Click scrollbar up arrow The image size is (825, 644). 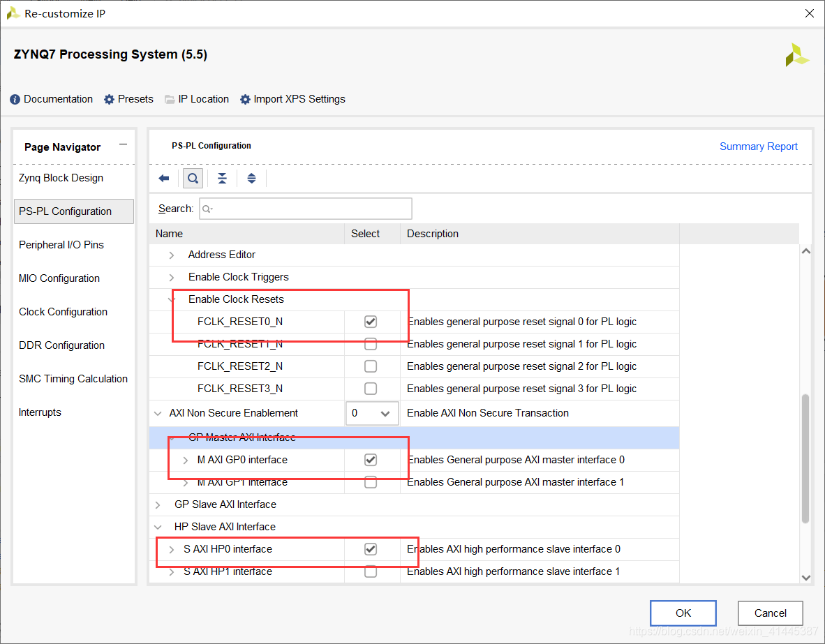[805, 251]
